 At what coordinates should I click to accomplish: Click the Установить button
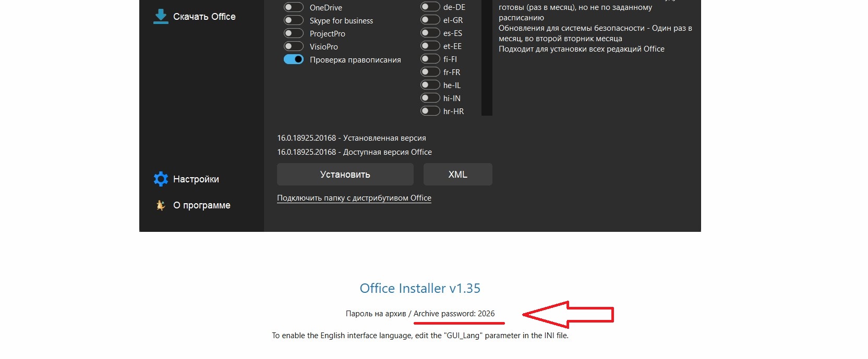tap(345, 175)
